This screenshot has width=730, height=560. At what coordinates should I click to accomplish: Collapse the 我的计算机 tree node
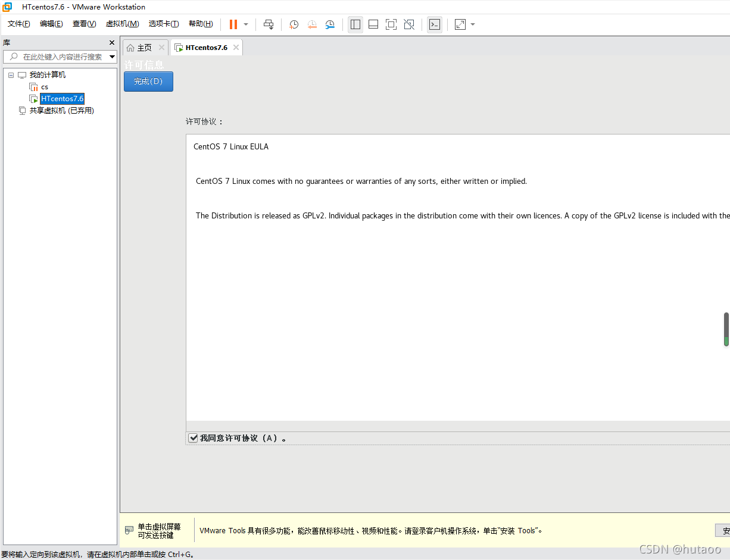click(x=11, y=75)
